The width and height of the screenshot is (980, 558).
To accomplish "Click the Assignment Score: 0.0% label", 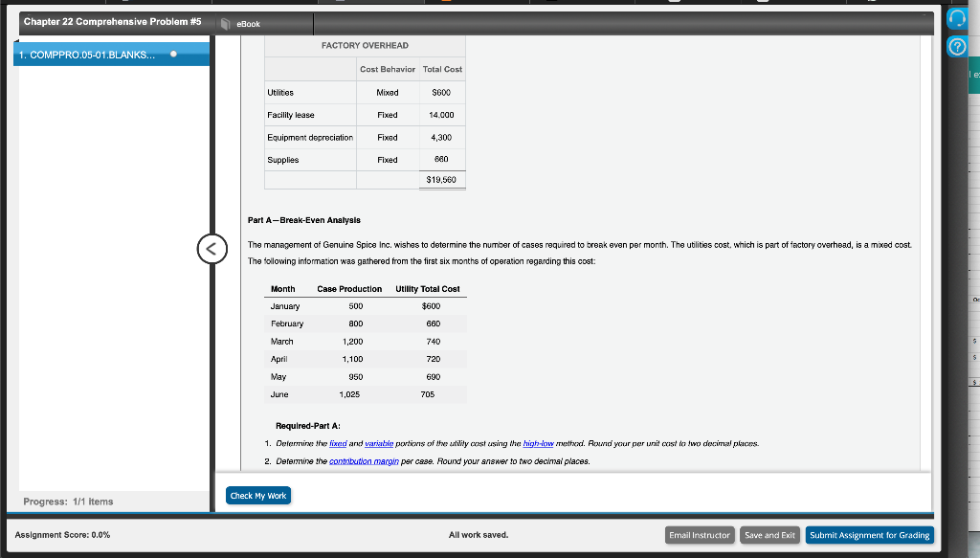I will tap(62, 535).
